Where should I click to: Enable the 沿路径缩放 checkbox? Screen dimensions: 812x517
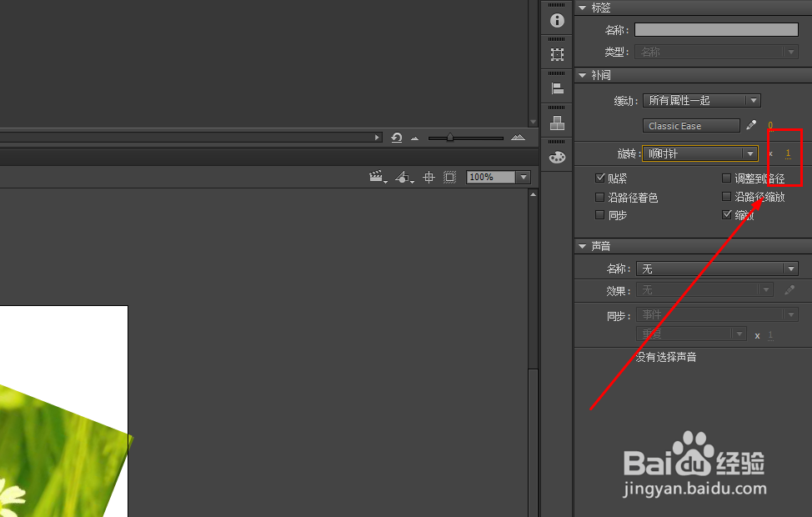(727, 196)
